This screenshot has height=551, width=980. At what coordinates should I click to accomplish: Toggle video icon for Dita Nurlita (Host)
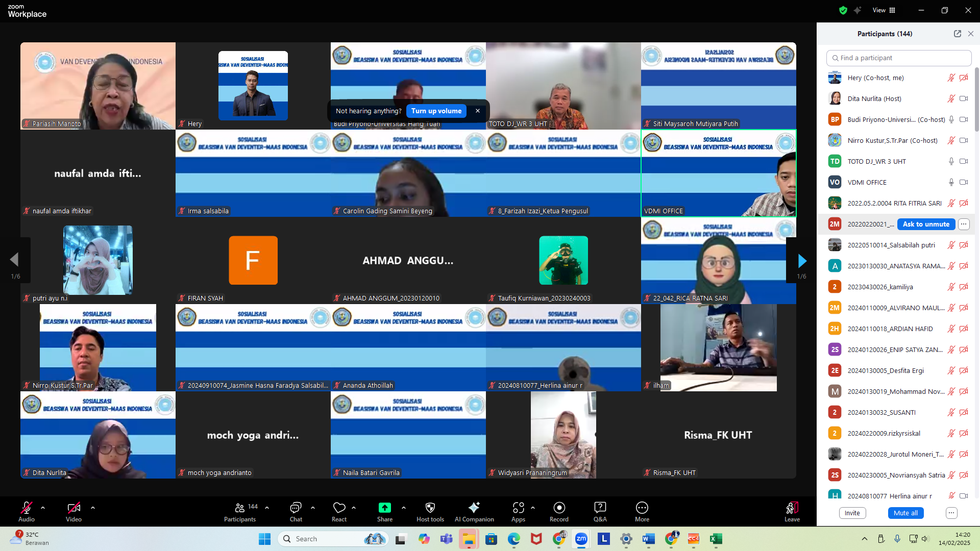pyautogui.click(x=964, y=98)
